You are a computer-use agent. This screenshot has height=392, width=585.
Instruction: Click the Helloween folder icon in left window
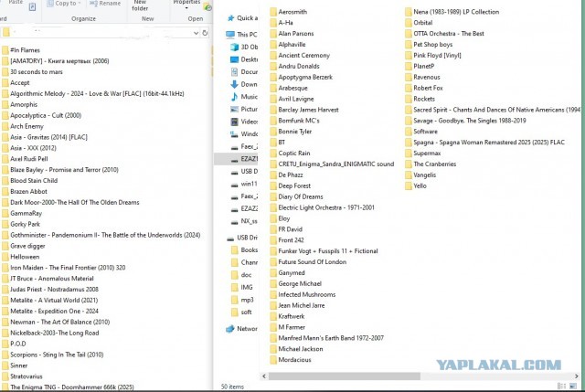[x=5, y=257]
